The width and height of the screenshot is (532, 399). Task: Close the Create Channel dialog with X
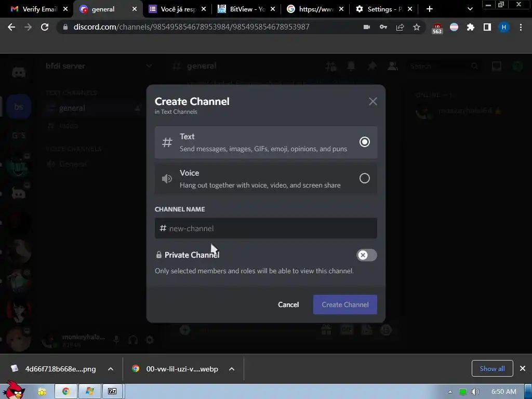pos(373,101)
